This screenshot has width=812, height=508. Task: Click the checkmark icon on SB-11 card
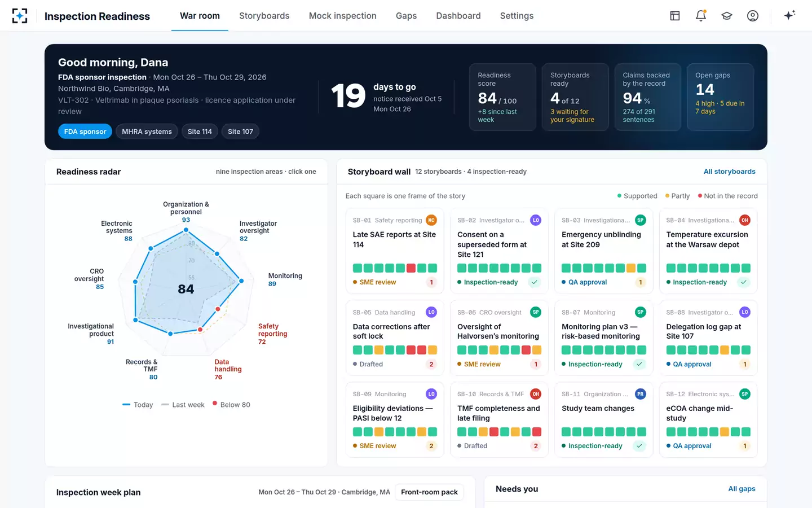639,446
